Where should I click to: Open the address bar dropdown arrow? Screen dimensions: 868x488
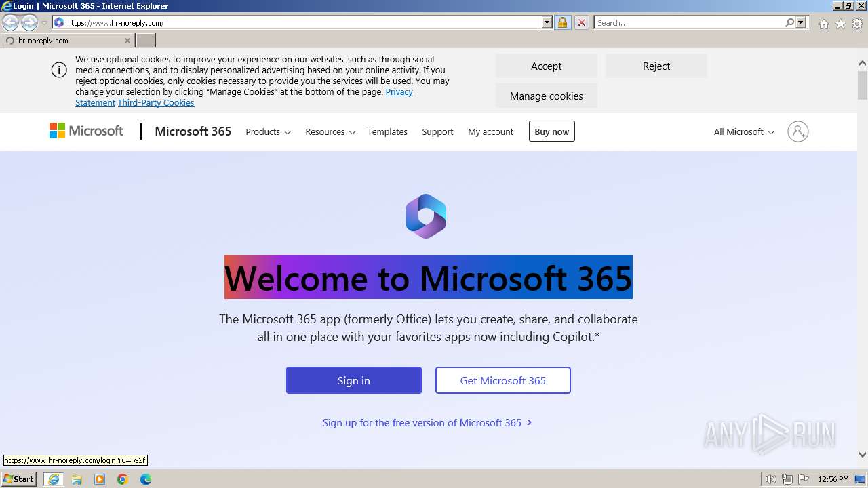(x=547, y=22)
